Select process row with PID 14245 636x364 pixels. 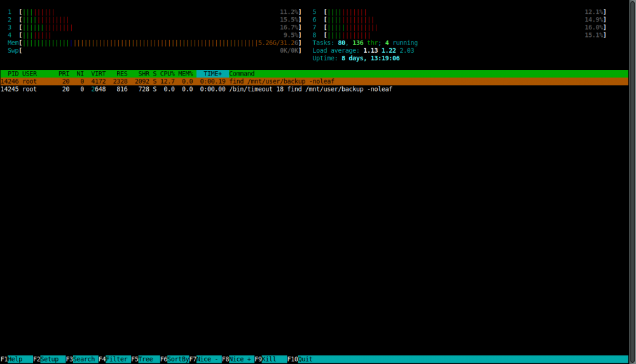tap(314, 89)
